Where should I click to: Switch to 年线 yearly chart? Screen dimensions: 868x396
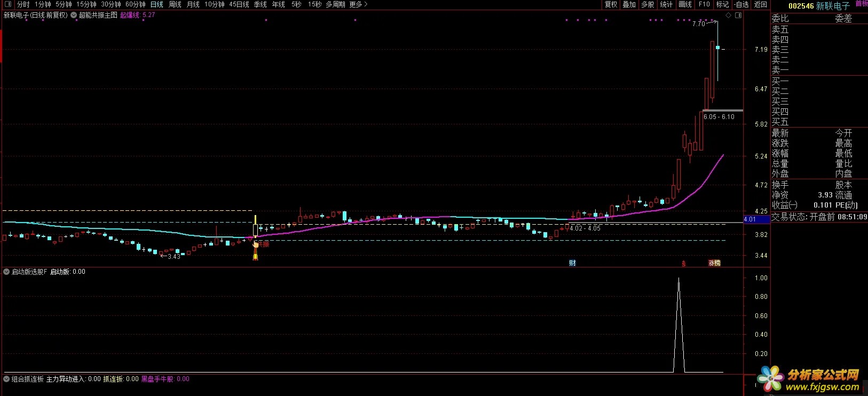pyautogui.click(x=278, y=4)
